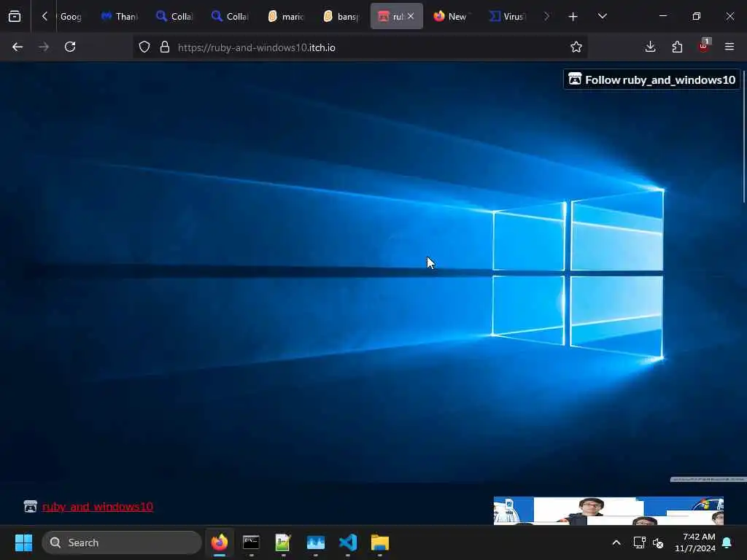Screen dimensions: 747x560
Task: Open the Notepad++ taskbar icon
Action: coord(283,542)
